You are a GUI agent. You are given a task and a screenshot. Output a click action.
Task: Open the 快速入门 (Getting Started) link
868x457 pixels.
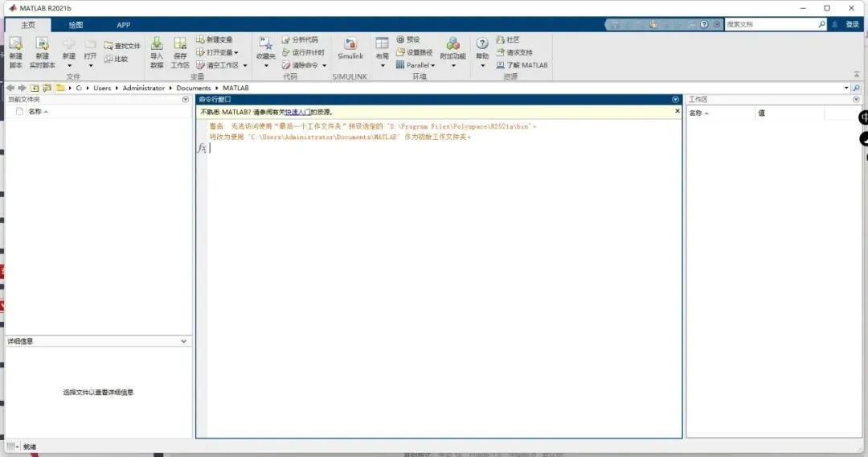tap(297, 112)
